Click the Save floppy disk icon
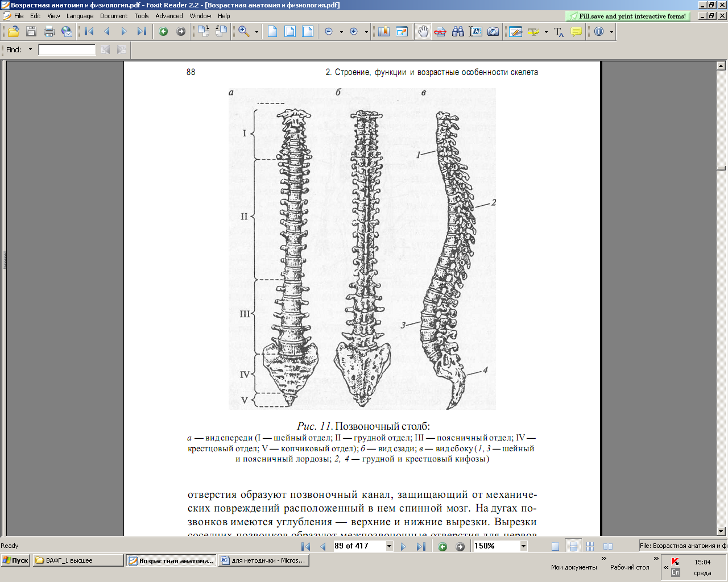728x582 pixels. pyautogui.click(x=31, y=32)
